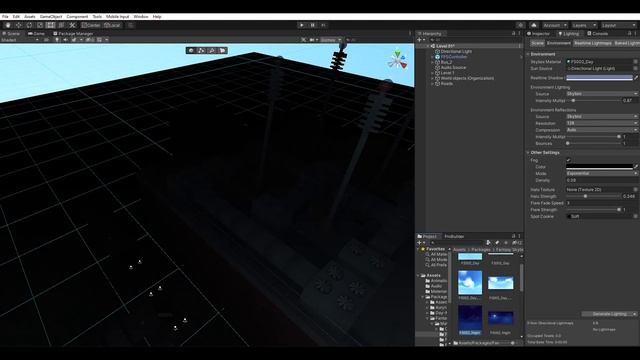The image size is (640, 360).
Task: Click the scene orientation gizmo
Action: (397, 59)
